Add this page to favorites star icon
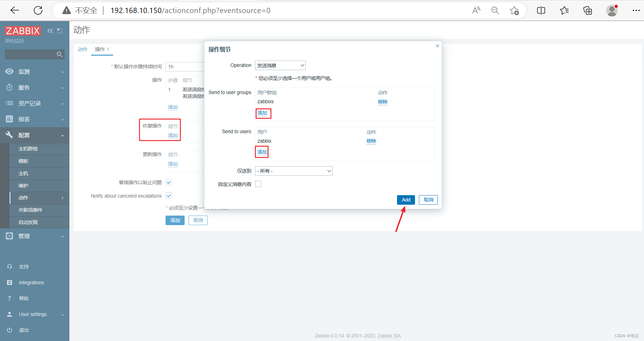The image size is (644, 341). tap(514, 11)
